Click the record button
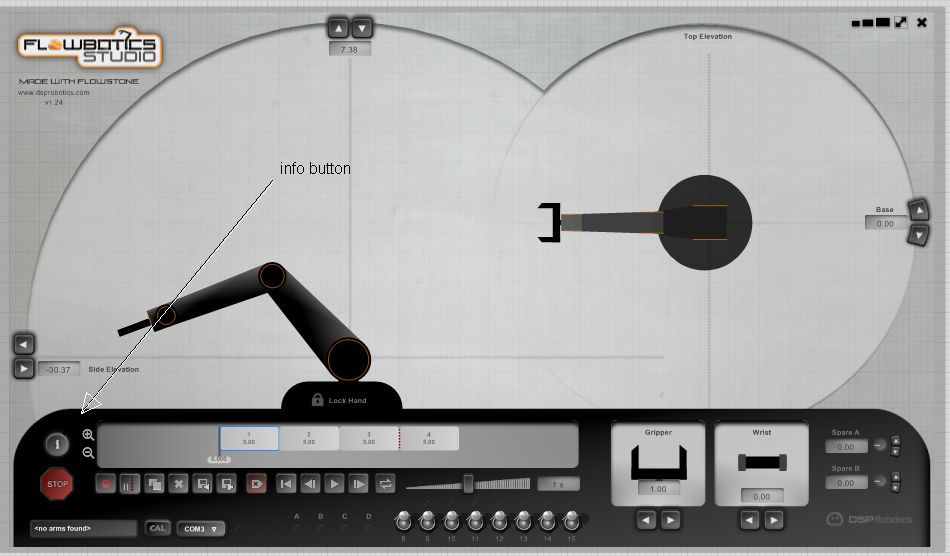950x556 pixels. 107,484
